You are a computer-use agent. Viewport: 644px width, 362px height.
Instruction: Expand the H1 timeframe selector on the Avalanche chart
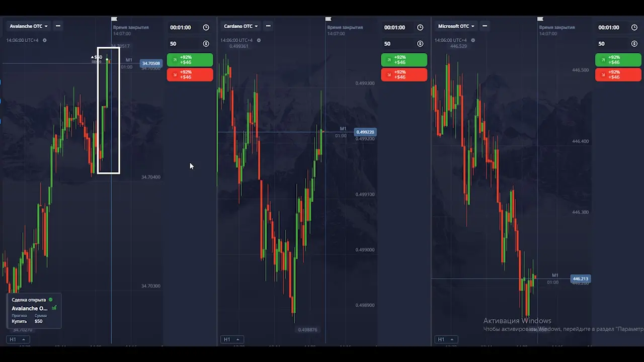tap(18, 339)
